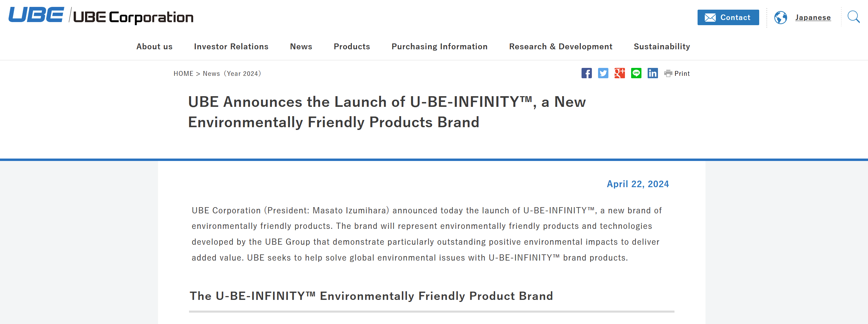868x324 pixels.
Task: Share the article on LinkedIn
Action: [653, 73]
